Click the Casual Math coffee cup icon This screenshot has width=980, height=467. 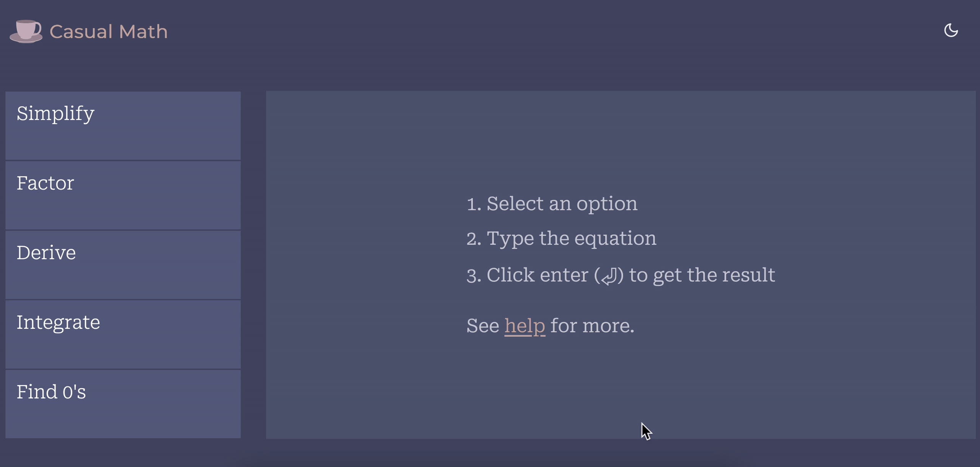coord(25,30)
